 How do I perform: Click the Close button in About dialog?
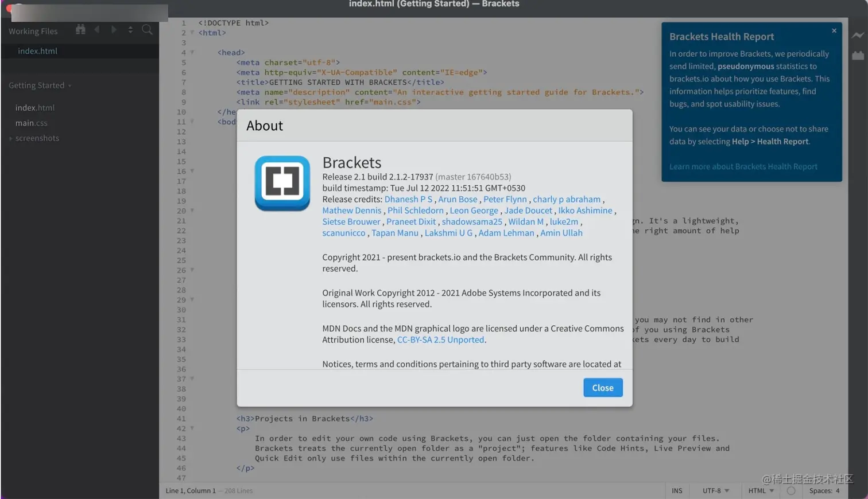(603, 388)
